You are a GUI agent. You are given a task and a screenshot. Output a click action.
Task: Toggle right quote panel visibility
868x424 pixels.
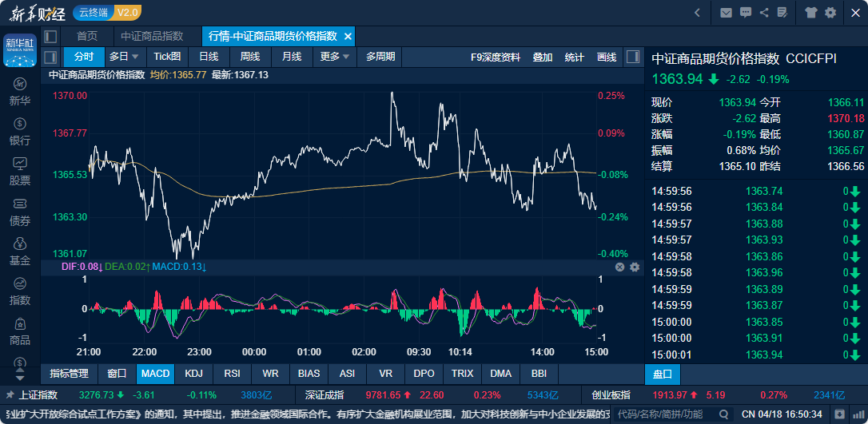tap(632, 57)
